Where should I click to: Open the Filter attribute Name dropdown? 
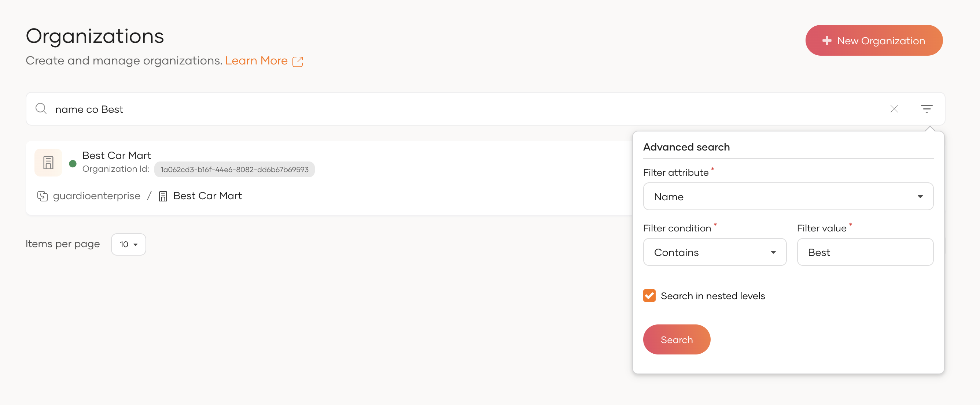(x=788, y=197)
